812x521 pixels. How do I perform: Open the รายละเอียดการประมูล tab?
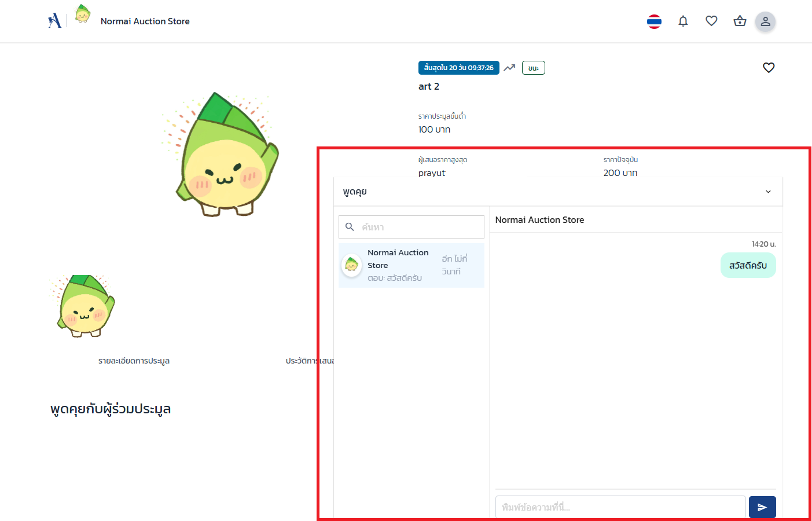point(134,361)
